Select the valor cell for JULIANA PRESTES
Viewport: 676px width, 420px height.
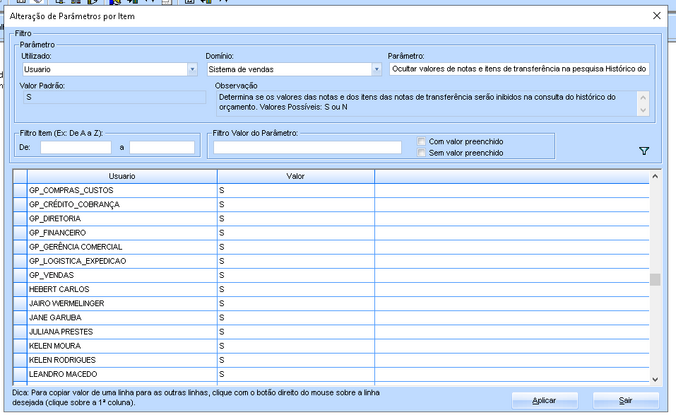click(295, 331)
